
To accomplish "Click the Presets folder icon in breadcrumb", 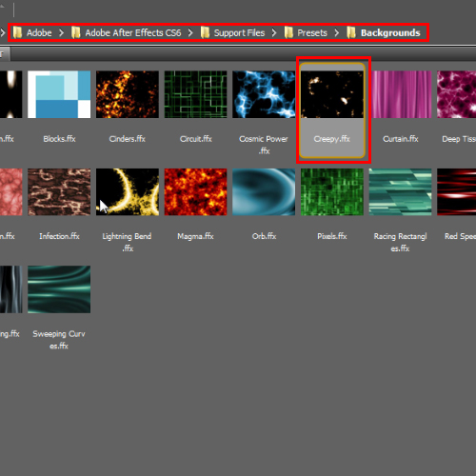I will (288, 32).
